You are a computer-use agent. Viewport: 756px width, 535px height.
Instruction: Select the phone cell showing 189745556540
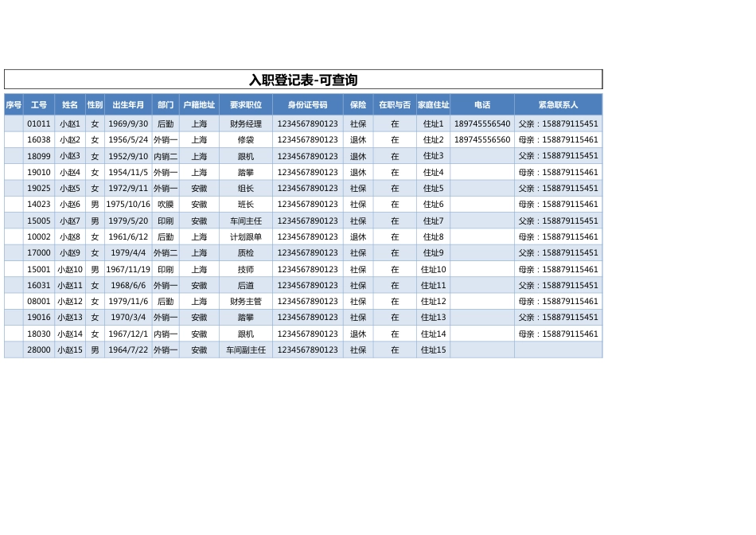(484, 123)
